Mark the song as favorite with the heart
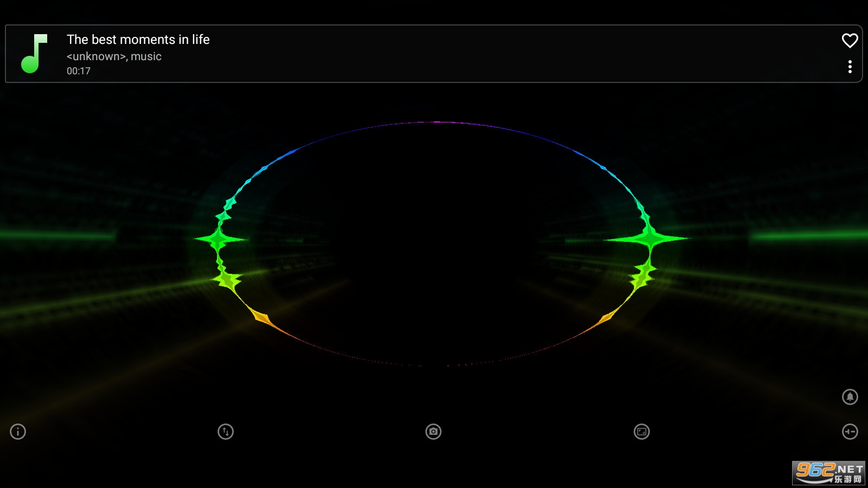The width and height of the screenshot is (868, 488). point(850,41)
